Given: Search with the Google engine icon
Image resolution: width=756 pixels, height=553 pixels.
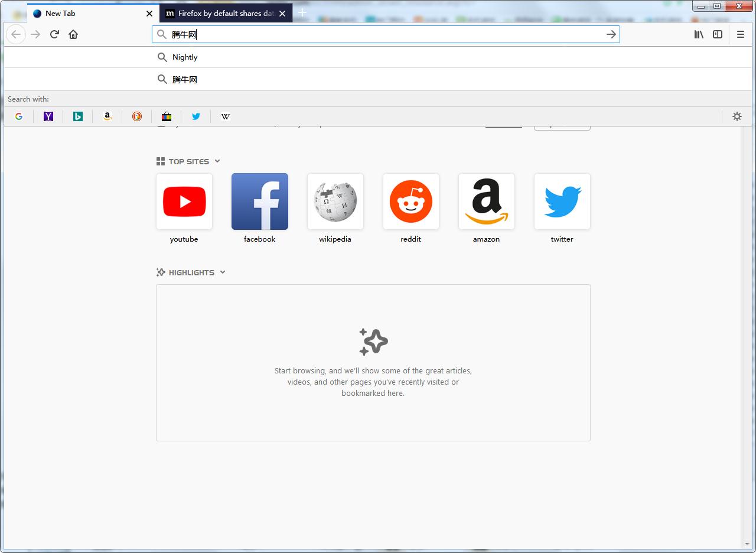Looking at the screenshot, I should [x=19, y=116].
